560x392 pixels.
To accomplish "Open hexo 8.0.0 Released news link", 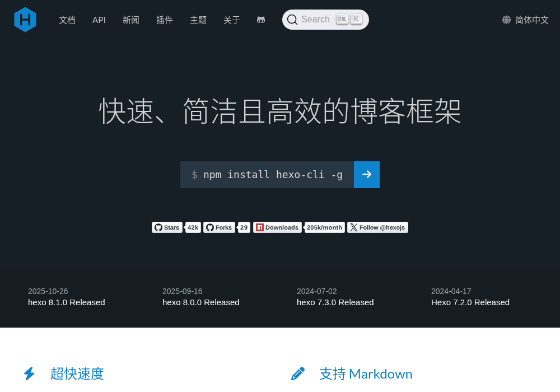I will pos(200,302).
